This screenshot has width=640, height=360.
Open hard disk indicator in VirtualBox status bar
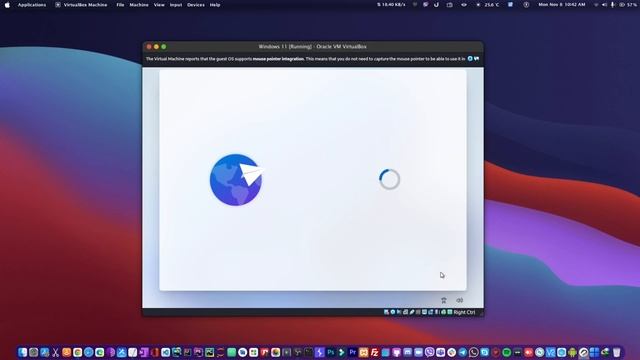point(386,312)
